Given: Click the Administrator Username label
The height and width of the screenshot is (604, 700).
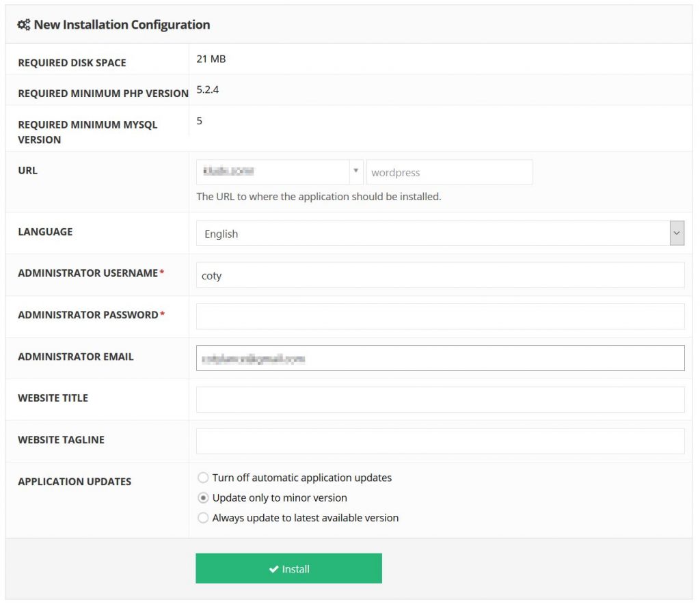Looking at the screenshot, I should [x=88, y=273].
